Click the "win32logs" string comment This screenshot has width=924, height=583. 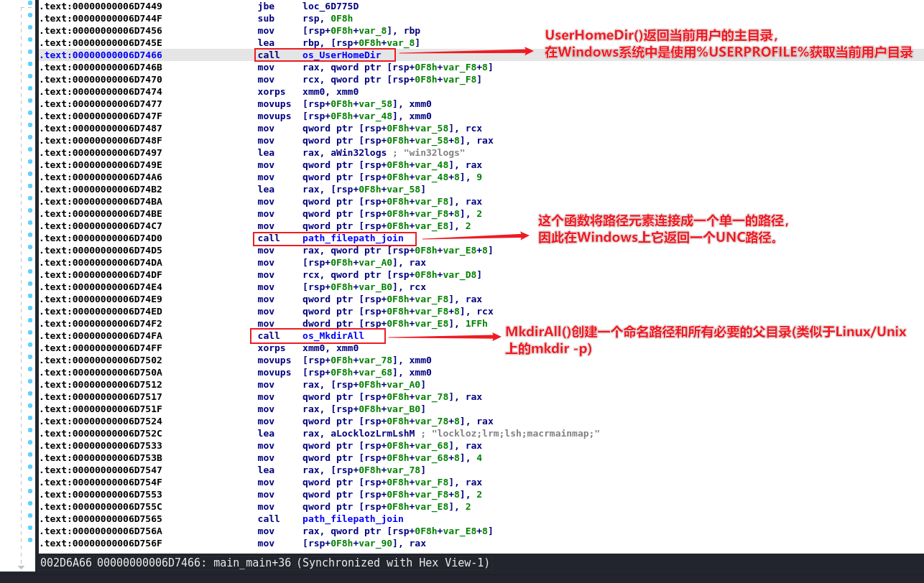point(433,153)
